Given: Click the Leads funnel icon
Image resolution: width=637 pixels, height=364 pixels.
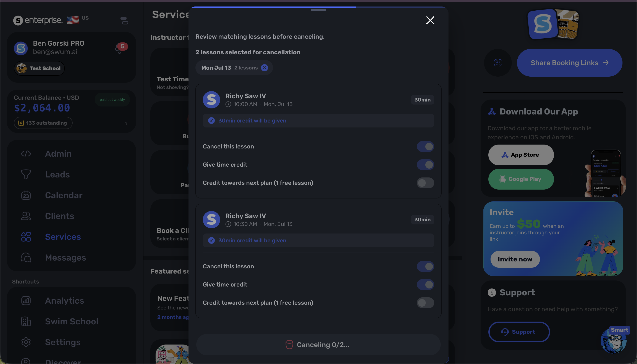Looking at the screenshot, I should [x=26, y=174].
